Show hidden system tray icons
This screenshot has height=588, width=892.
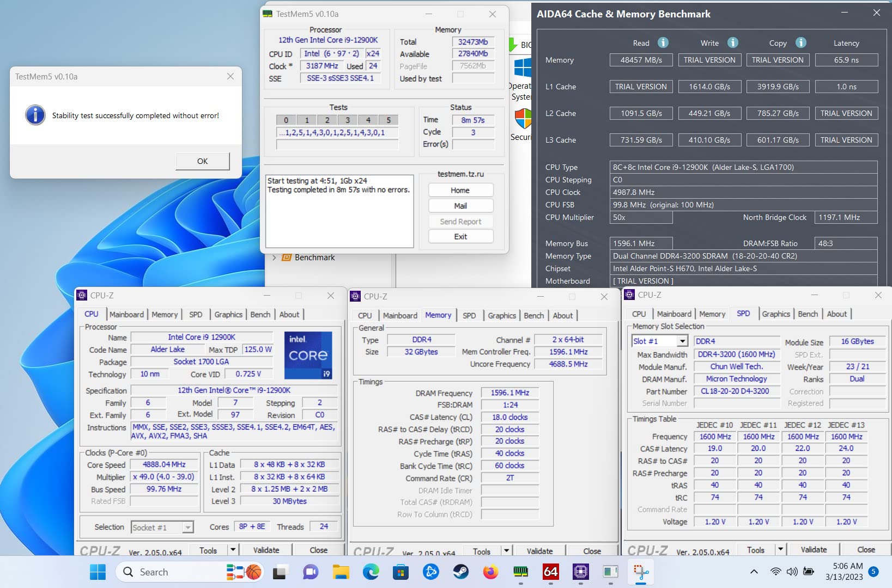pyautogui.click(x=754, y=572)
